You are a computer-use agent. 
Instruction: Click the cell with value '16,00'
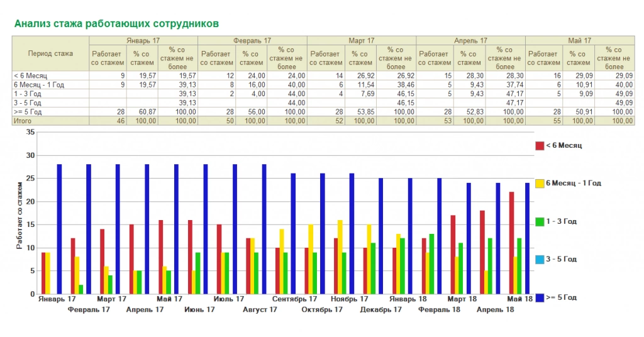252,84
